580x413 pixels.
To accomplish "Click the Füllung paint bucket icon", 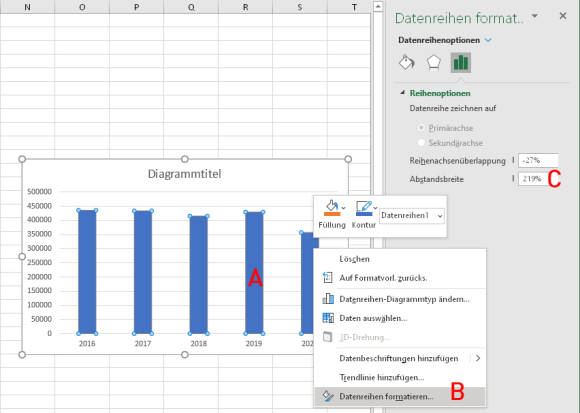I will (332, 208).
